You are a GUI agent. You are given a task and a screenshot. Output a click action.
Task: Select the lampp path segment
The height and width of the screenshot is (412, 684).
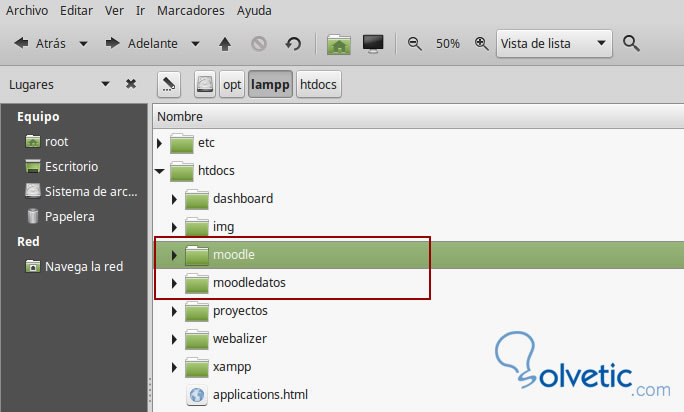pyautogui.click(x=270, y=84)
